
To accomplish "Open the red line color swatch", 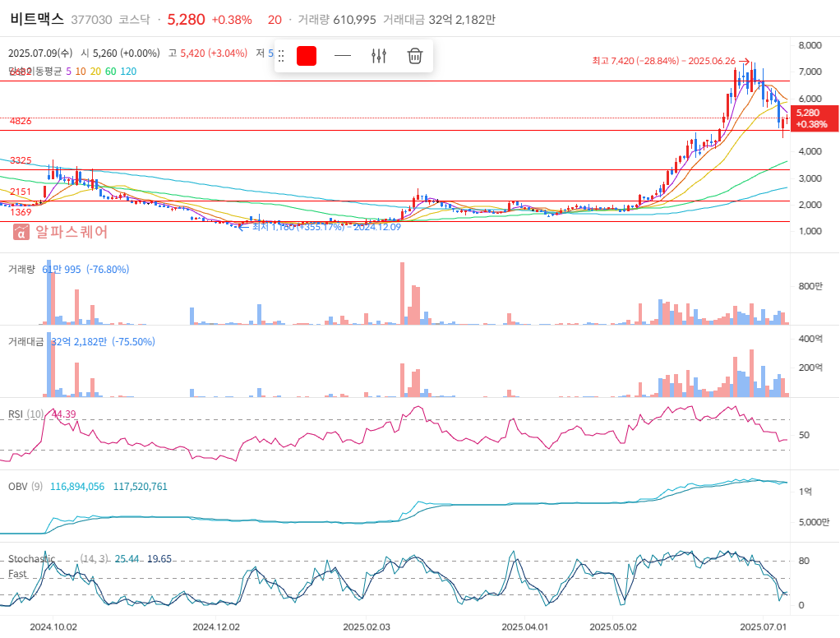I will click(x=307, y=56).
